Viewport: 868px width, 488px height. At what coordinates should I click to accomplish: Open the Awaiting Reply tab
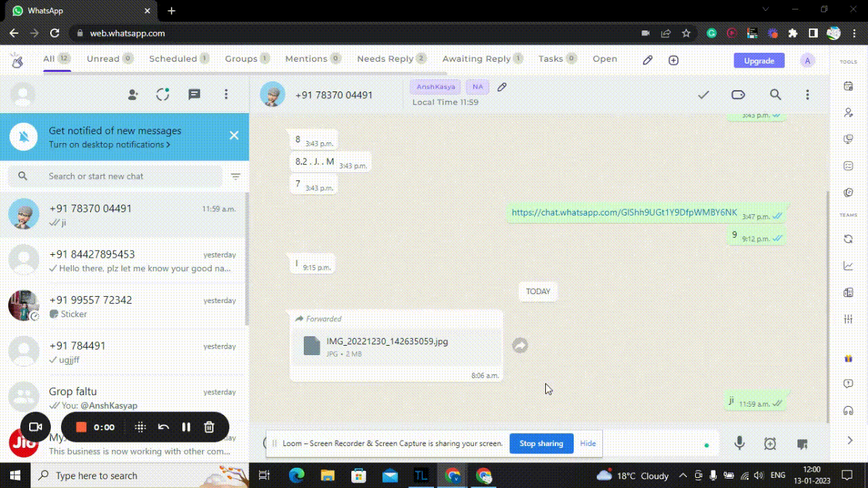pyautogui.click(x=483, y=59)
